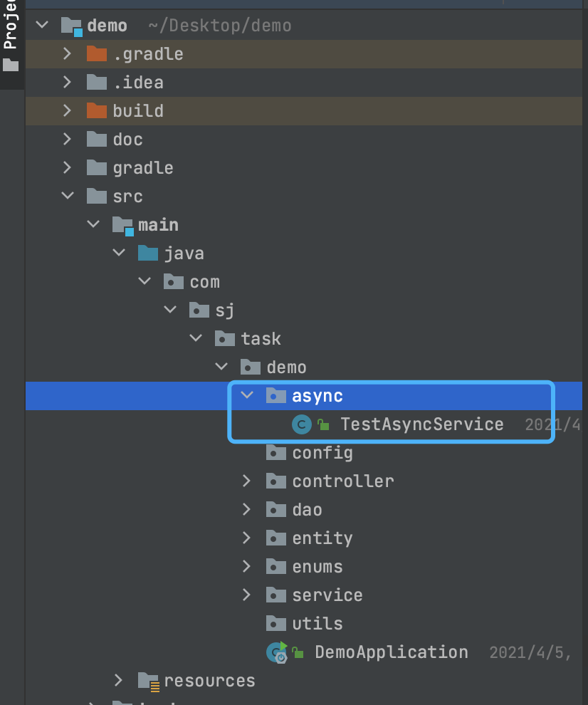Viewport: 588px width, 705px height.
Task: Expand the .idea folder
Action: pos(67,83)
